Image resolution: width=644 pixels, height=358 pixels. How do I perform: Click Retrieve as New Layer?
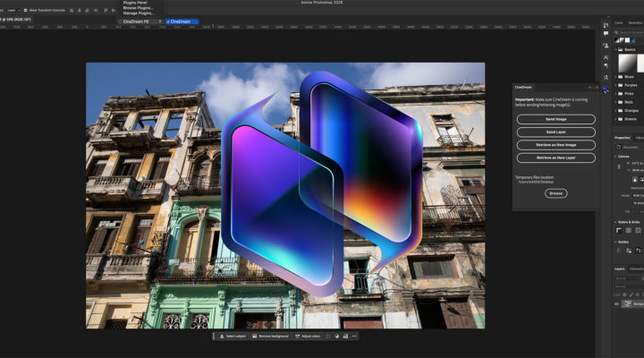click(555, 158)
